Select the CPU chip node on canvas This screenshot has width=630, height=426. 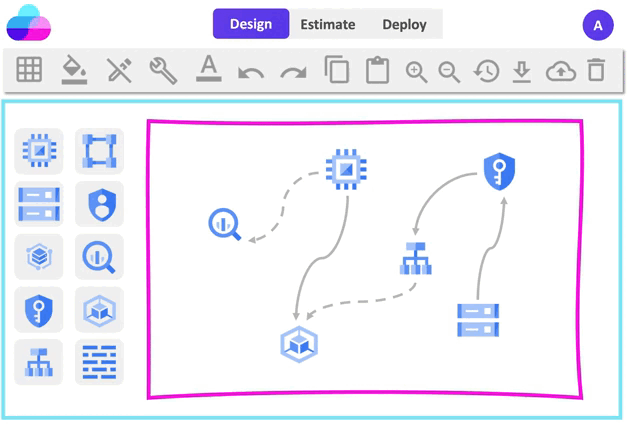(x=346, y=170)
